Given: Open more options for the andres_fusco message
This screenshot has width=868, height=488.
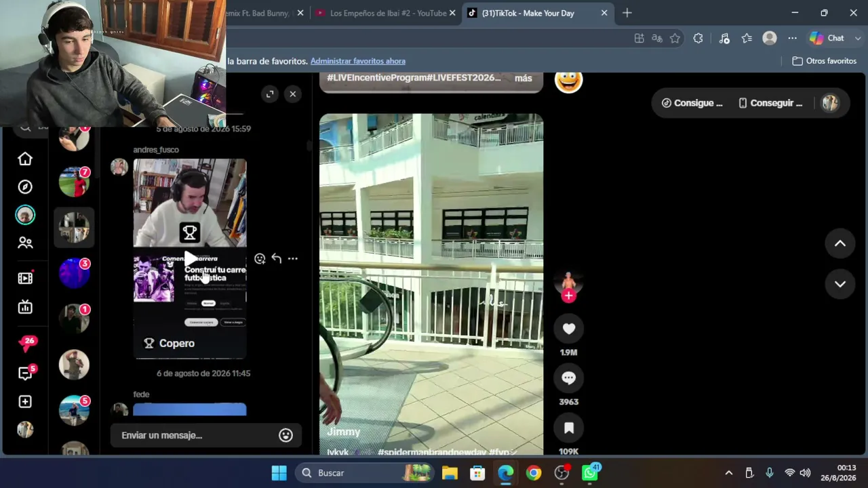Looking at the screenshot, I should [x=293, y=258].
